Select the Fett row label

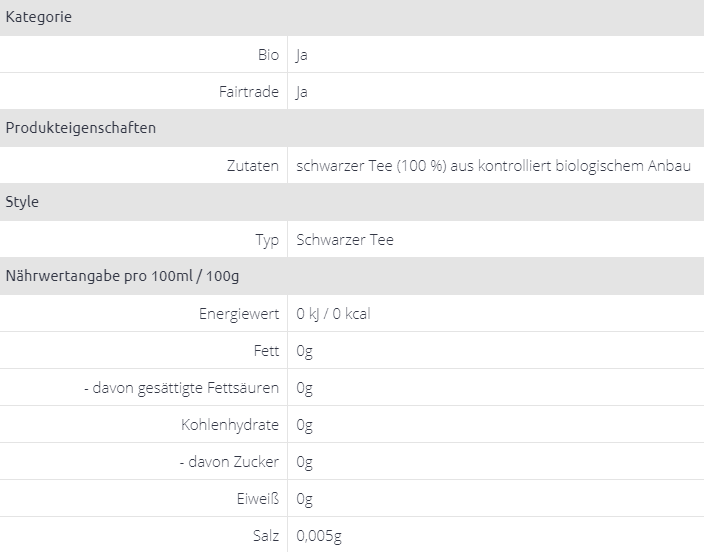click(x=267, y=351)
